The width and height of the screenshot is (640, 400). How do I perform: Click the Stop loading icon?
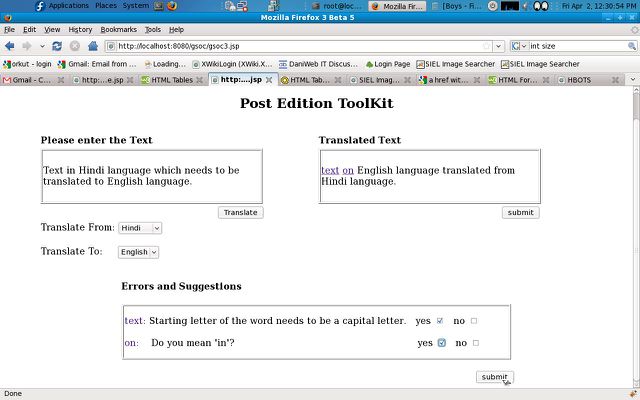coord(75,46)
